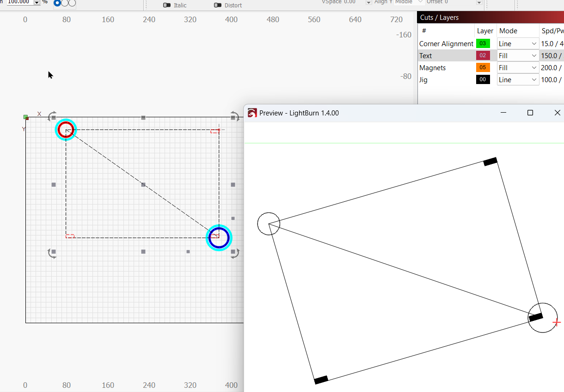
Task: Click the LightBurn icon in the Preview title bar
Action: click(252, 113)
